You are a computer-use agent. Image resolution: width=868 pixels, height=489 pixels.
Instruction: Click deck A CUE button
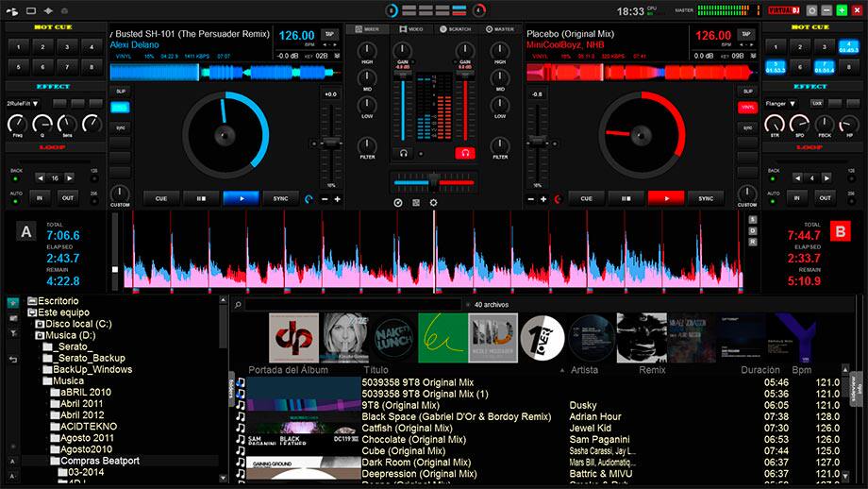click(161, 198)
